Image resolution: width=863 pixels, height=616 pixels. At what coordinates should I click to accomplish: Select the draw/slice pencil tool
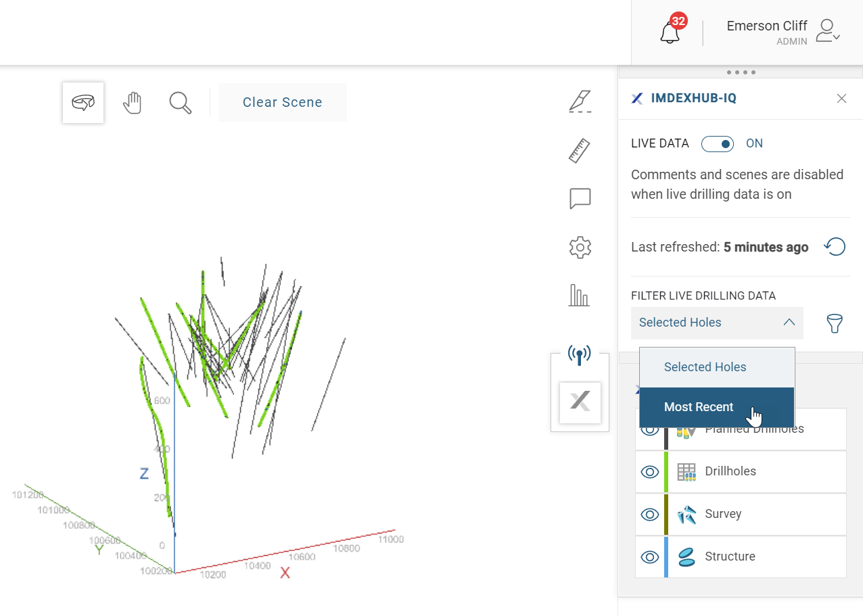pyautogui.click(x=580, y=101)
